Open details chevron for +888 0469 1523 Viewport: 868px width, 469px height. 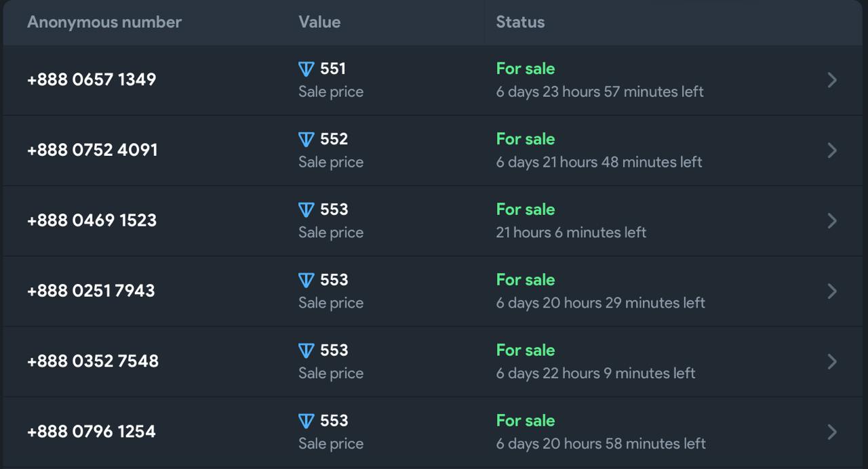click(x=832, y=221)
